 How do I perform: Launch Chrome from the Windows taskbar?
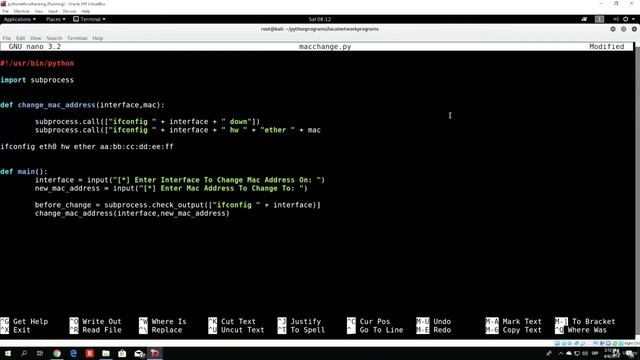pyautogui.click(x=57, y=353)
